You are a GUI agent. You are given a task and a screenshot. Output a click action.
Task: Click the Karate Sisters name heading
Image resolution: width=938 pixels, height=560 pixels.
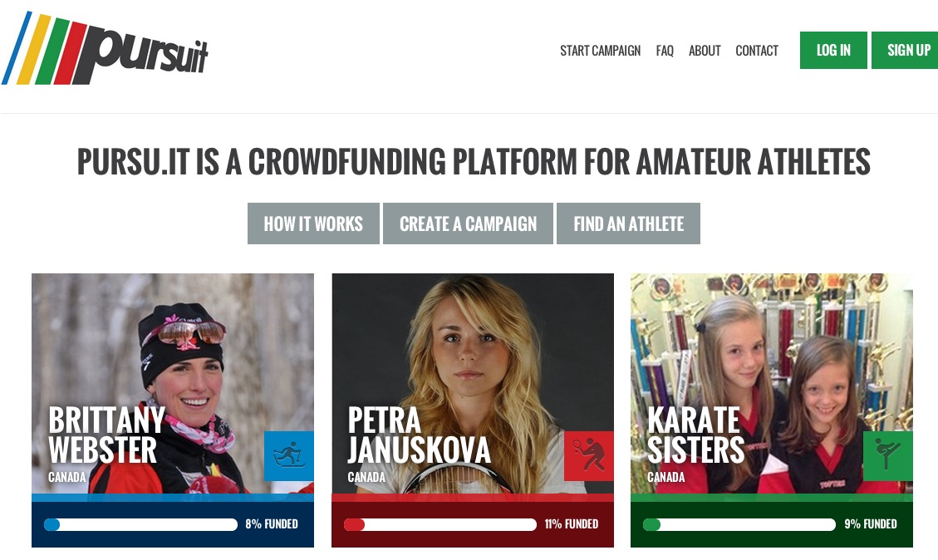pos(695,435)
